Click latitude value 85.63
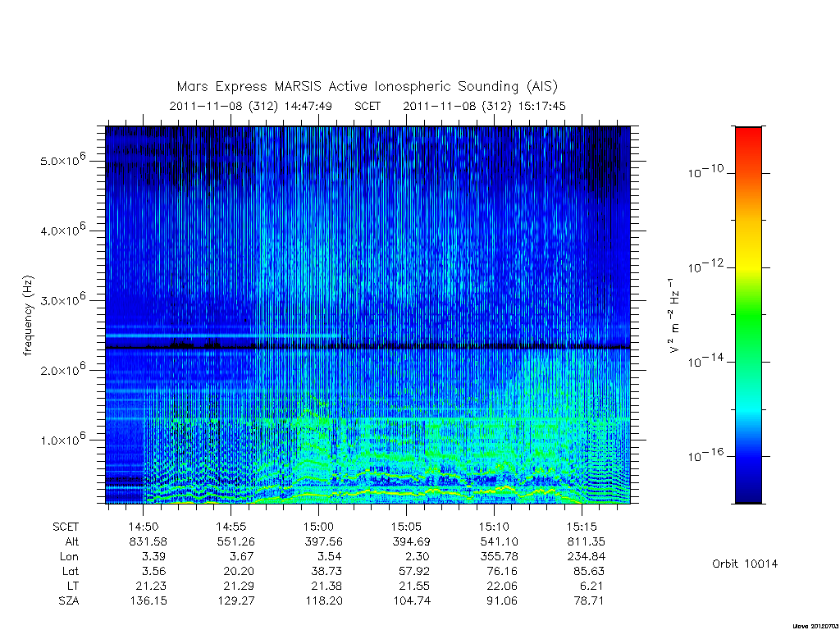This screenshot has width=840, height=630. (x=589, y=572)
